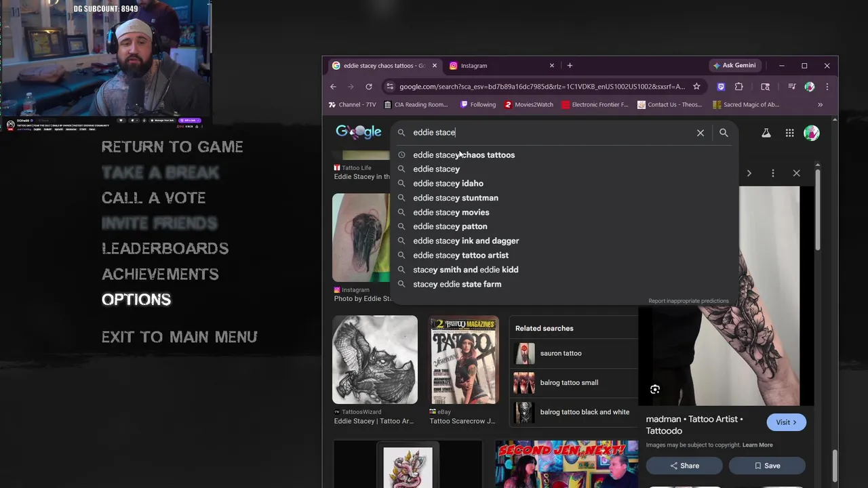Open related search sauron tattoo
This screenshot has height=488, width=868.
575,353
